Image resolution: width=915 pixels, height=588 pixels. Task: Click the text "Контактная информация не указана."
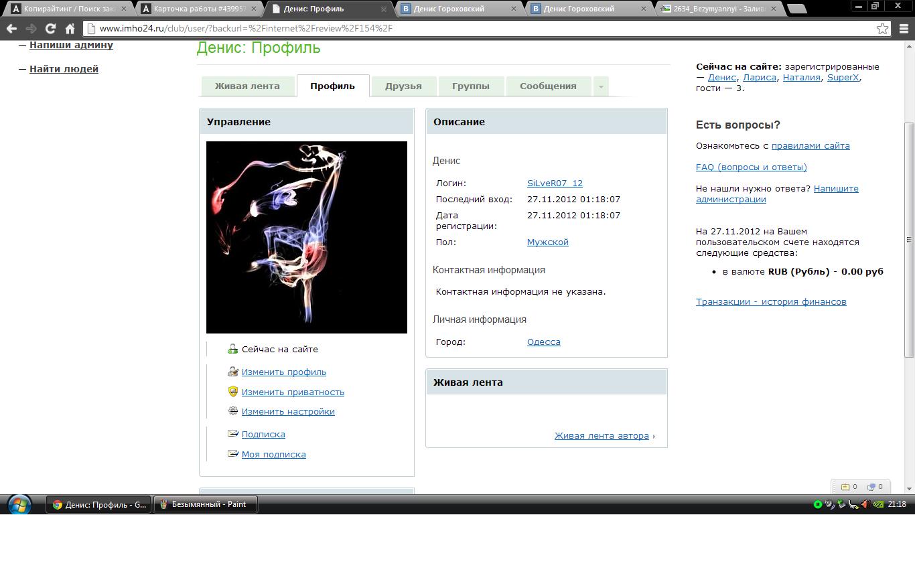click(520, 291)
